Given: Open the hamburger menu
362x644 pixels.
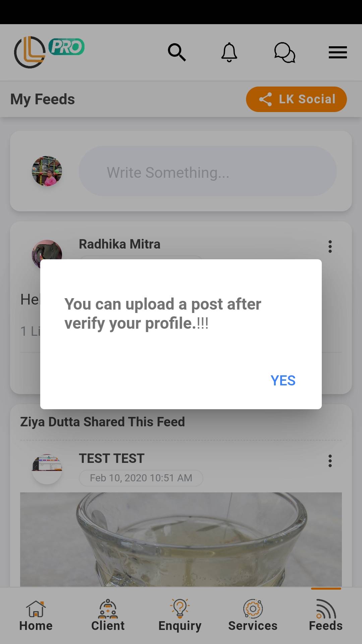Looking at the screenshot, I should pos(338,52).
